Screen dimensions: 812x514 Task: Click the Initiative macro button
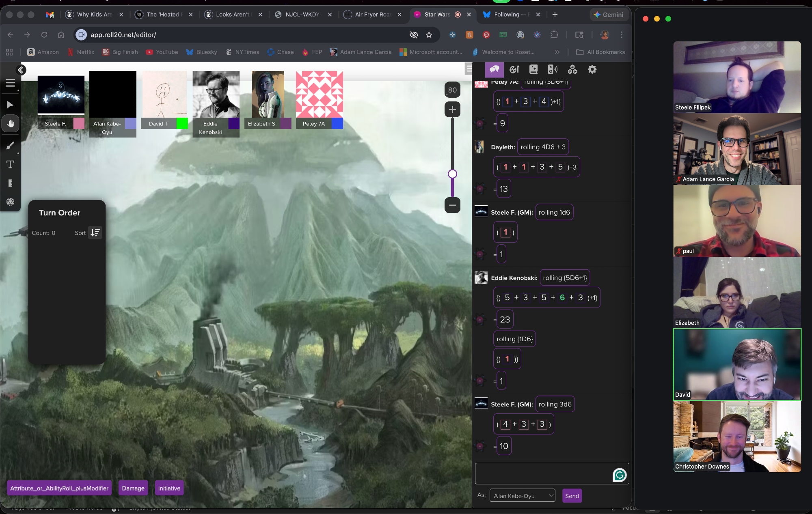[x=169, y=488]
